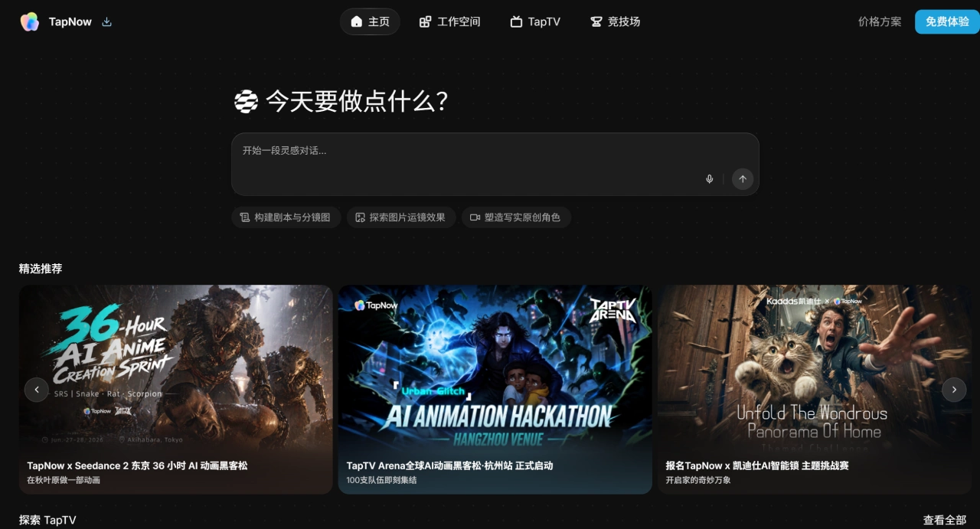Open the 工作空间 workspace tab
This screenshot has width=980, height=529.
[449, 21]
